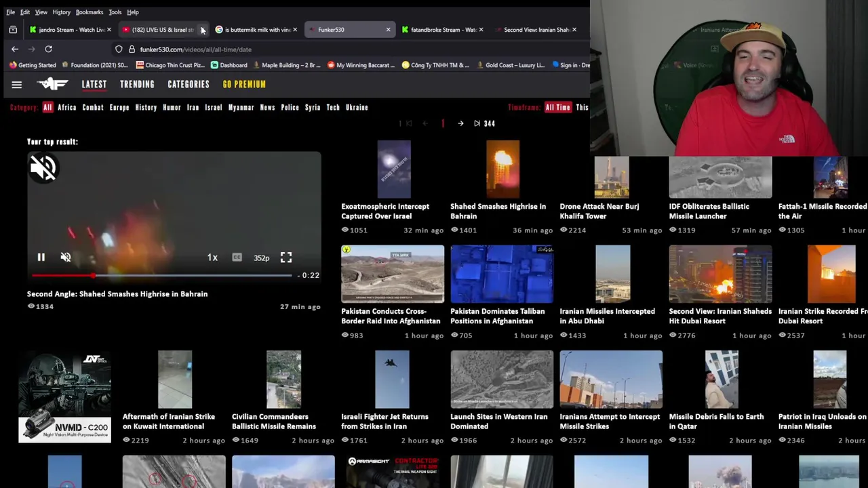The image size is (868, 488).
Task: Filter by Syria category
Action: tap(313, 107)
